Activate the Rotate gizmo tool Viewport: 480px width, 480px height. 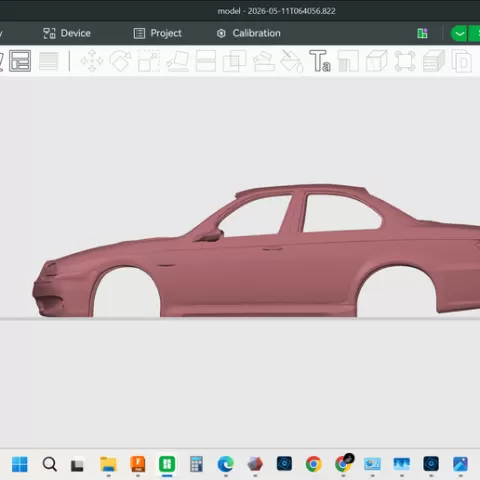(x=120, y=61)
